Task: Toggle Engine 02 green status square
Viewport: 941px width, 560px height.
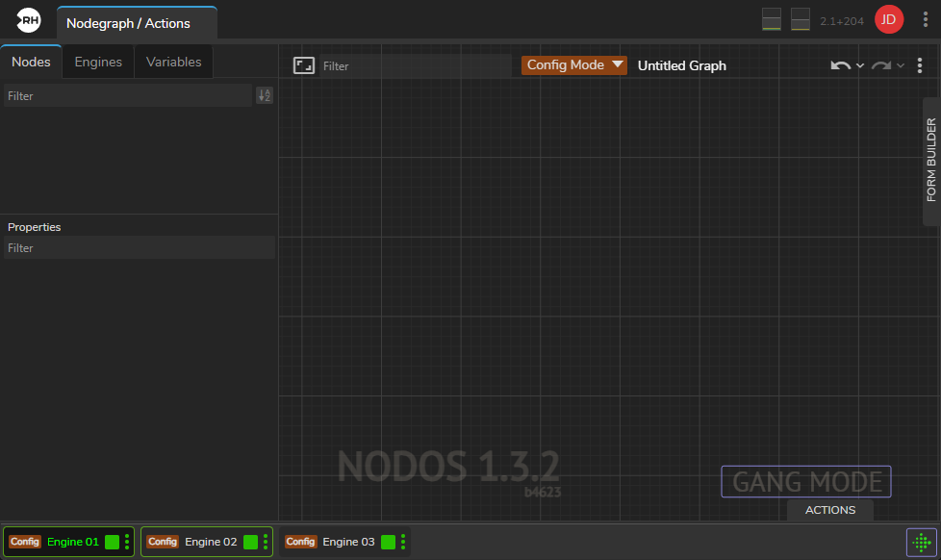Action: 250,542
